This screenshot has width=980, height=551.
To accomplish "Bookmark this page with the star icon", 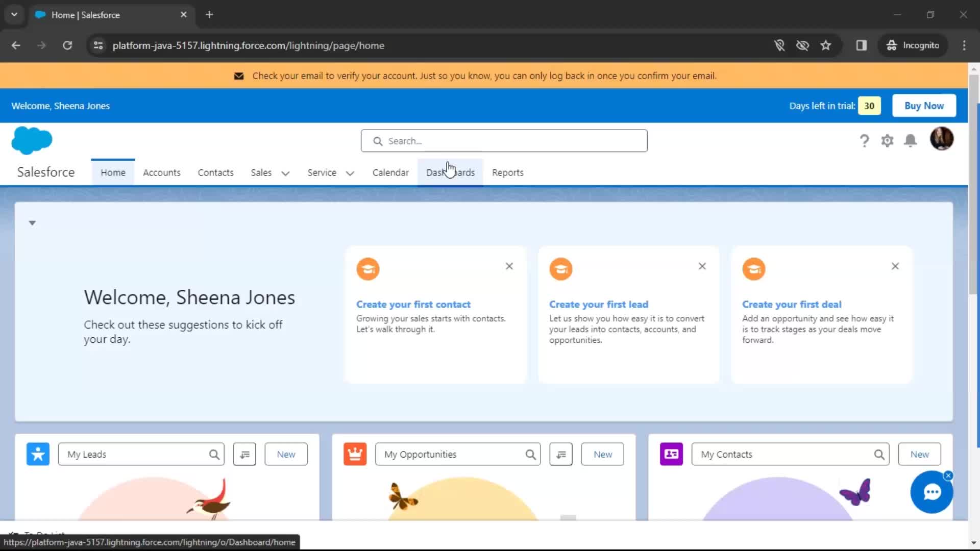I will pyautogui.click(x=826, y=45).
